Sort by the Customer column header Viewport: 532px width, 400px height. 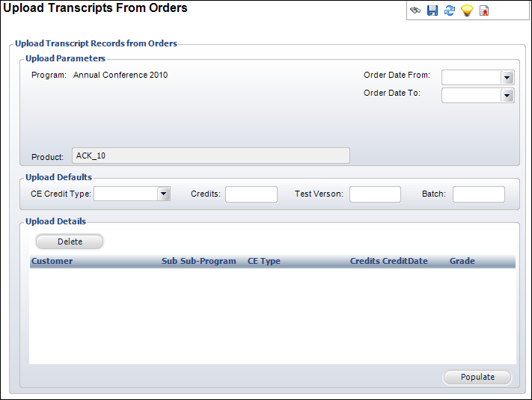point(52,262)
